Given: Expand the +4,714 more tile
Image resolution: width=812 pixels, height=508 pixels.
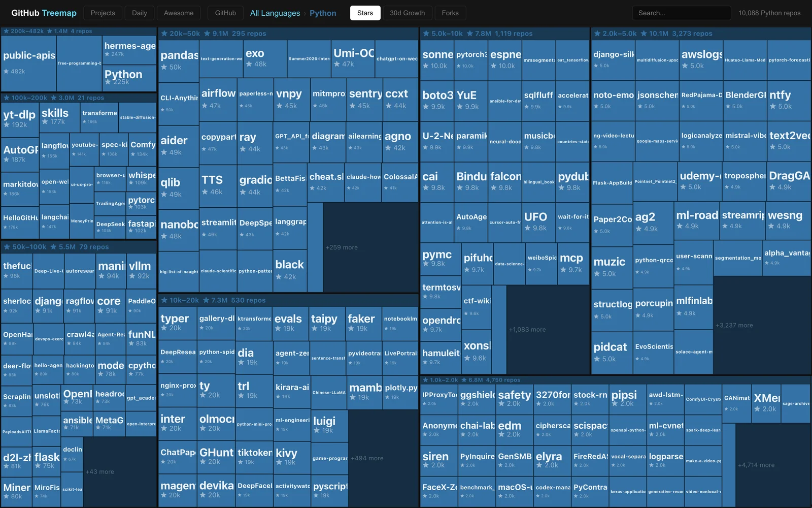Looking at the screenshot, I should click(773, 465).
